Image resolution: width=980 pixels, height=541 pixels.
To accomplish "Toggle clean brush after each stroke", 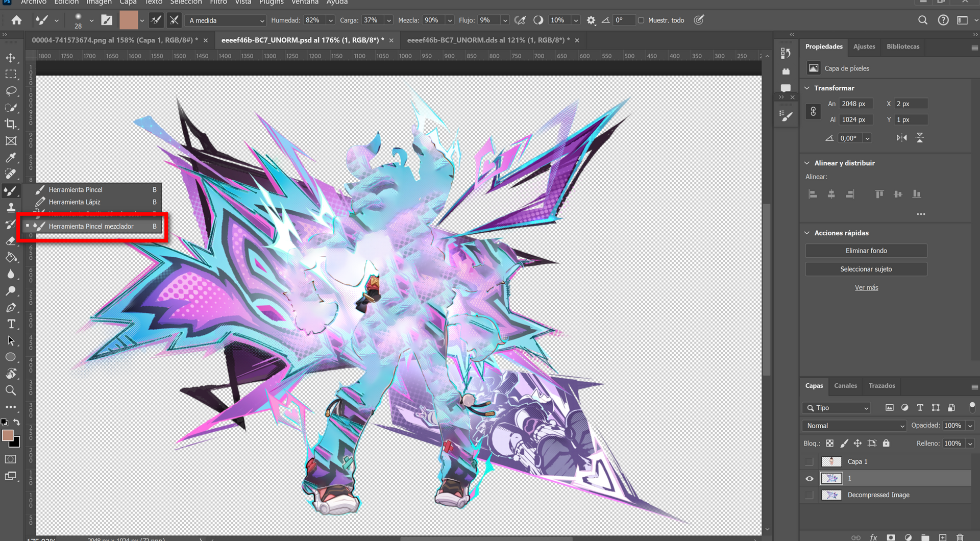I will click(x=174, y=20).
